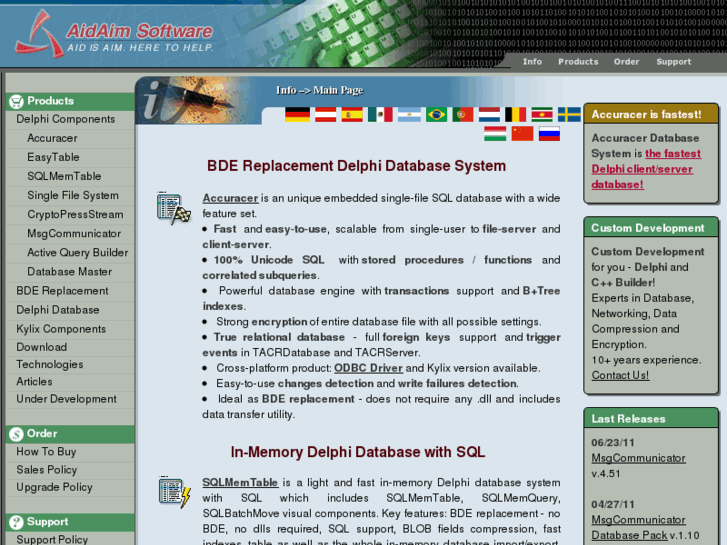
Task: Open the Support top menu
Action: pyautogui.click(x=674, y=62)
